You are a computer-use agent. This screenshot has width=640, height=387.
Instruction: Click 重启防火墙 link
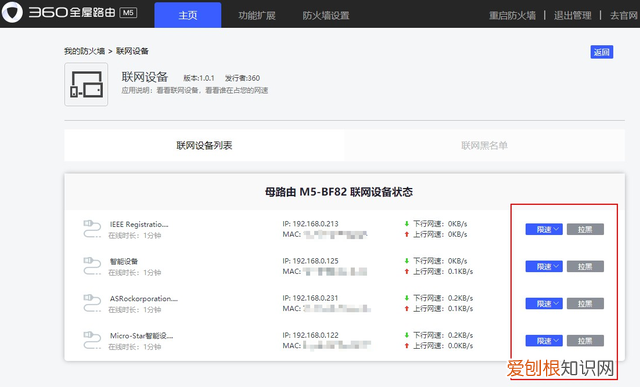(x=513, y=16)
